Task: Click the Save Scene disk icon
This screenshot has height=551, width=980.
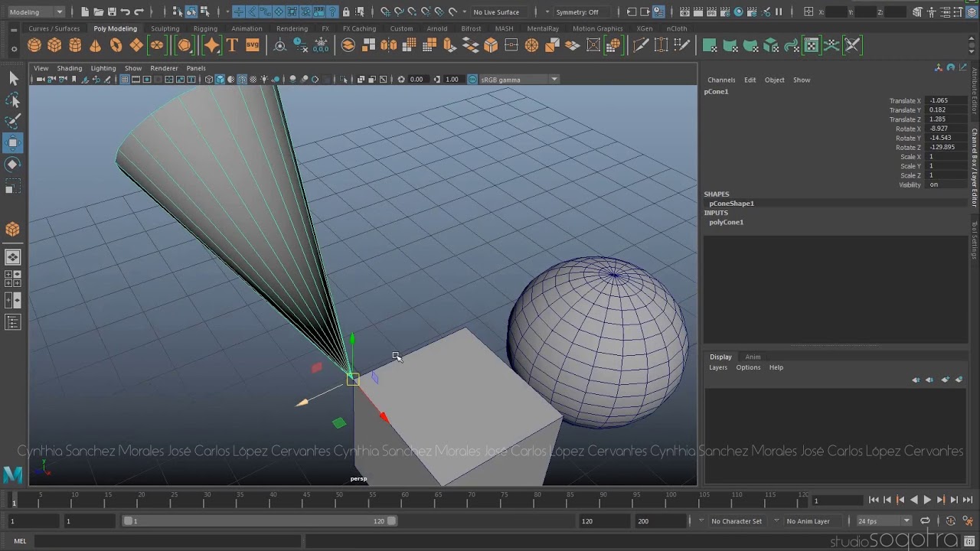Action: pos(112,11)
